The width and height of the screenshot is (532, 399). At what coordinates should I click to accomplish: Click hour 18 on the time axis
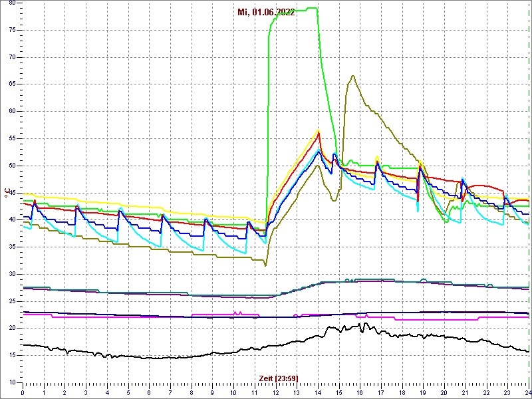pos(402,393)
